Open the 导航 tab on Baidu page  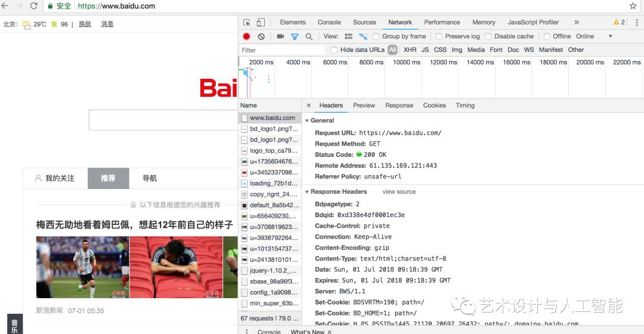[150, 178]
